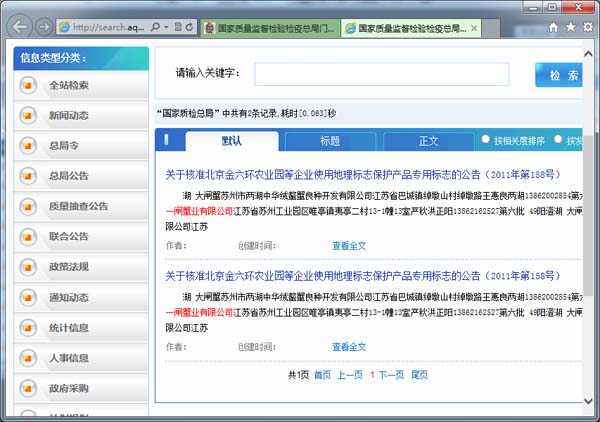This screenshot has width=600, height=422.
Task: Click the address bar URL field
Action: tap(109, 27)
